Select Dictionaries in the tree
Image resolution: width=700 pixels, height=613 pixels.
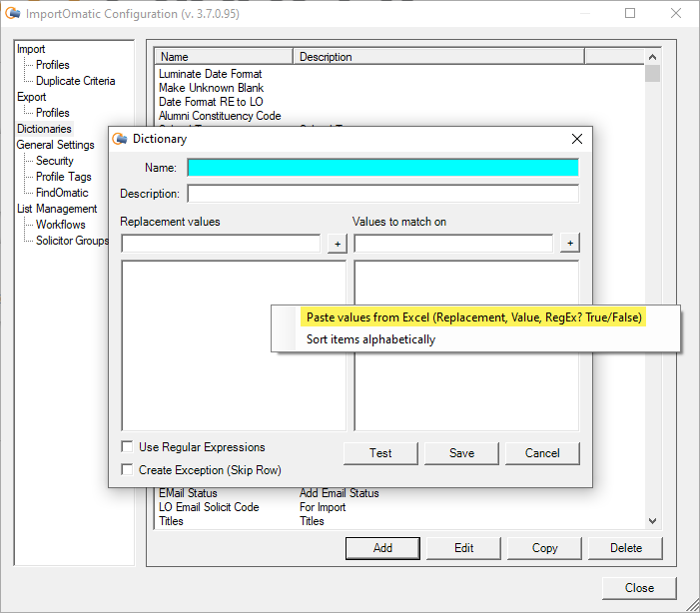click(x=44, y=129)
